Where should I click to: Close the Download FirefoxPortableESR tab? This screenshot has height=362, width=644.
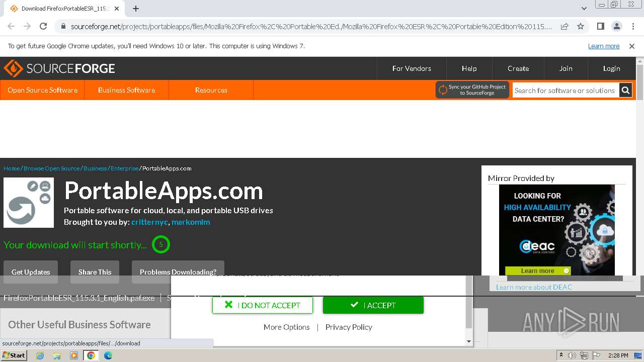(x=117, y=9)
